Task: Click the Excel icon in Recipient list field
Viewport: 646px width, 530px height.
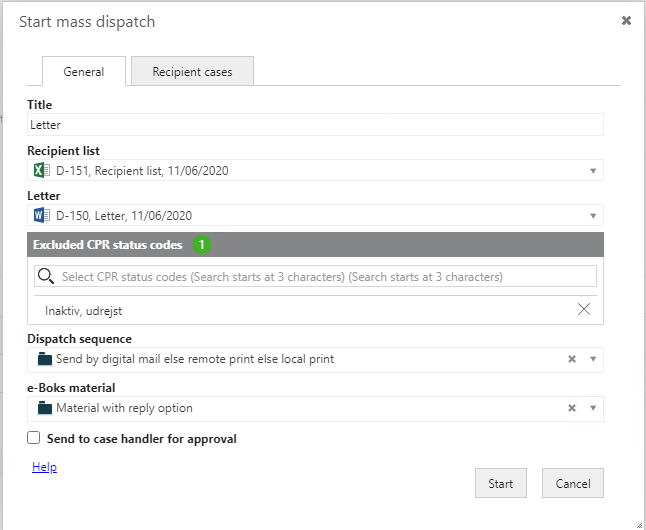Action: click(x=42, y=170)
